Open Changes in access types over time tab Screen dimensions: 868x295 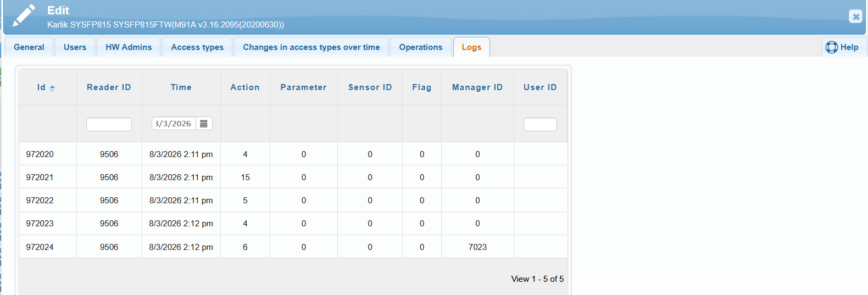pyautogui.click(x=311, y=47)
